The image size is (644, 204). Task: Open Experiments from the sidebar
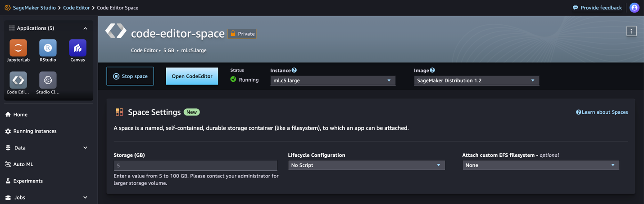tap(28, 181)
